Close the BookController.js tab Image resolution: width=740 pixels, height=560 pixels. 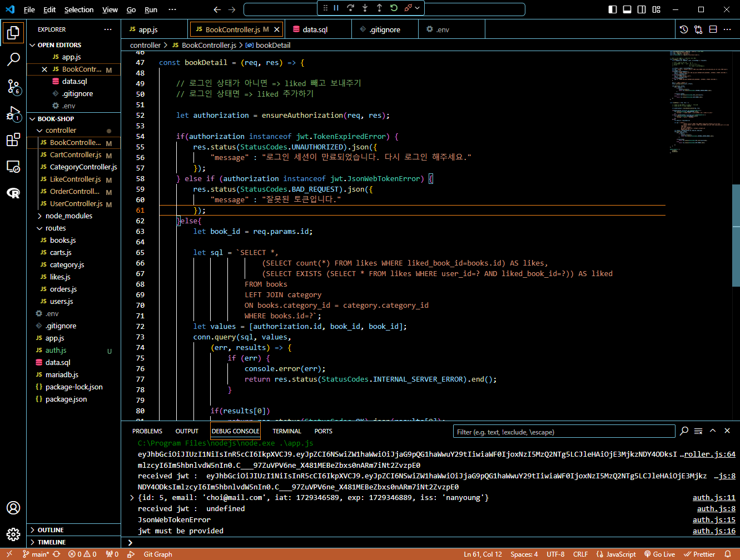(x=277, y=29)
